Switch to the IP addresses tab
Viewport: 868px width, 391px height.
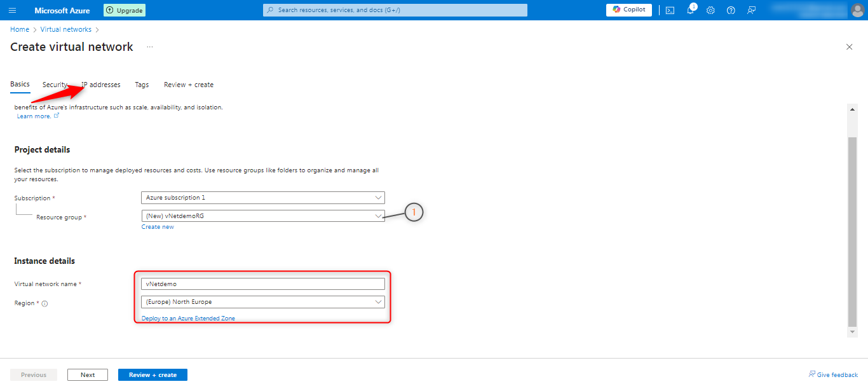click(x=100, y=85)
